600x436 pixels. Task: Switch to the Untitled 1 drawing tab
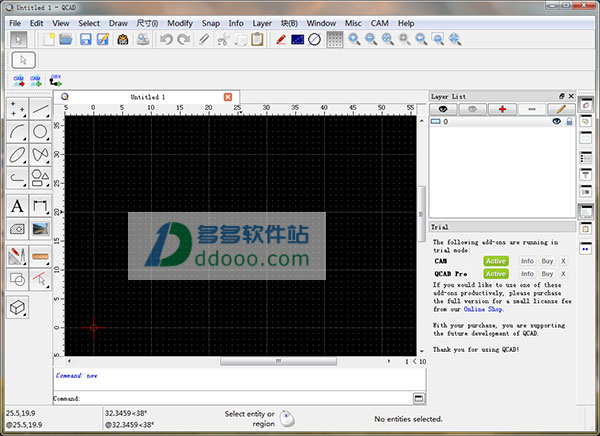[x=147, y=97]
